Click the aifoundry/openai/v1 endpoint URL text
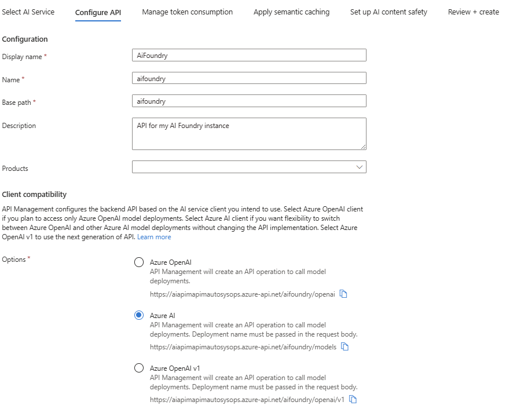 coord(247,400)
